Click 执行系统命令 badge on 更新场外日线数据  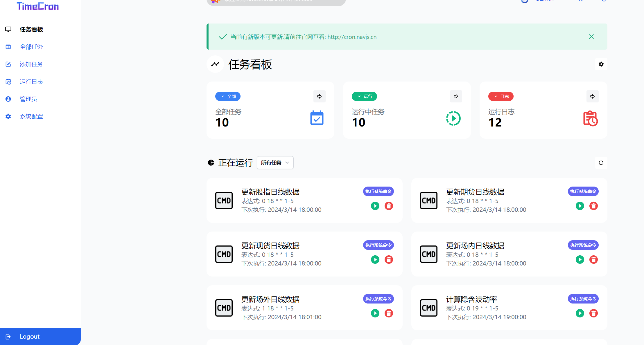[x=378, y=299]
